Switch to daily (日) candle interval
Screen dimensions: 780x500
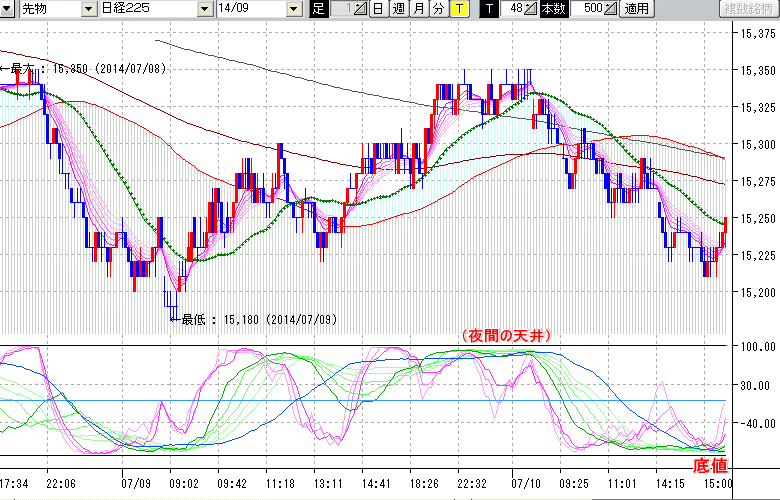[x=378, y=9]
